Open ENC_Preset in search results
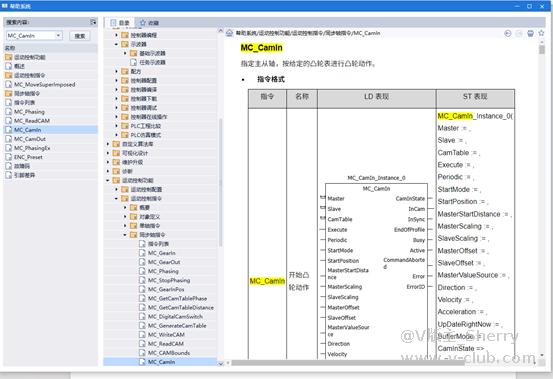 click(28, 157)
